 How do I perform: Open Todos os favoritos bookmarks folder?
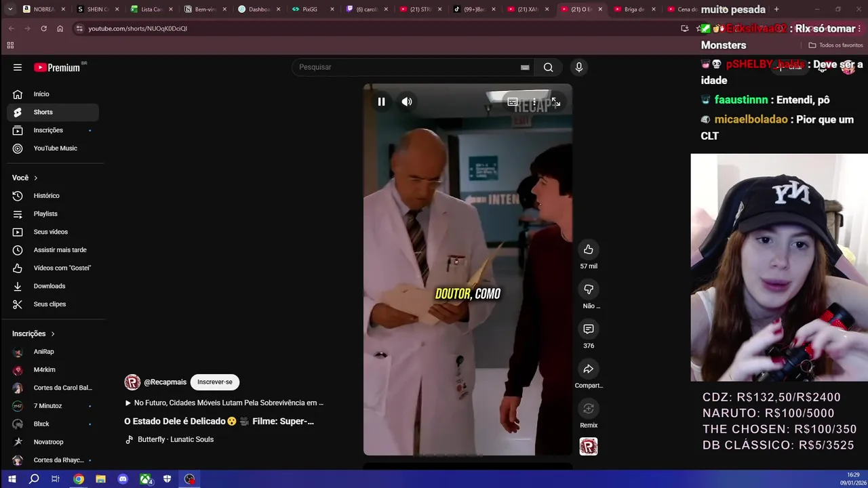(x=835, y=45)
